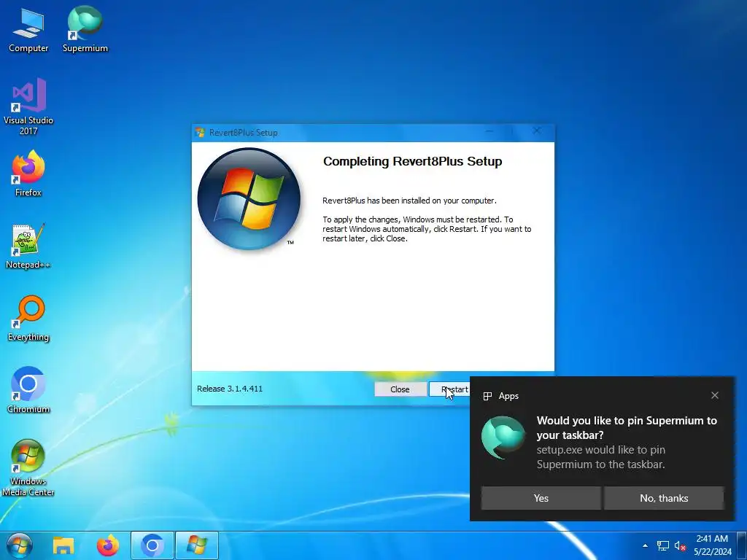Open File Explorer from the taskbar

(63, 545)
